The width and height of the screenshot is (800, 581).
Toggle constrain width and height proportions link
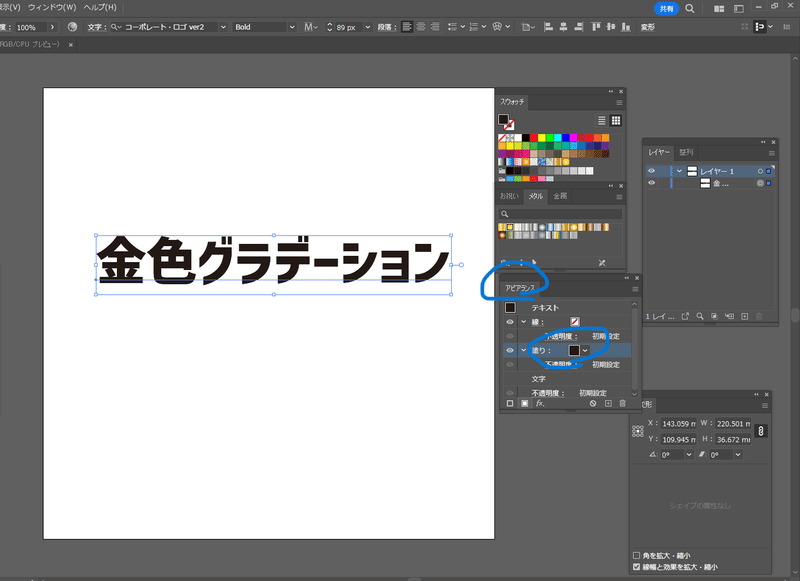click(761, 431)
